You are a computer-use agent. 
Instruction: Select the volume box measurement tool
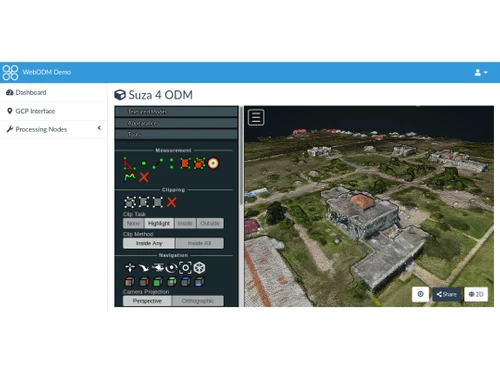tap(199, 163)
